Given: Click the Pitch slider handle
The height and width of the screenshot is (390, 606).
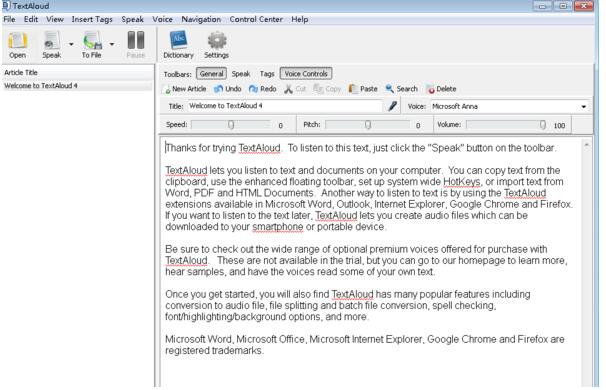Looking at the screenshot, I should [368, 125].
